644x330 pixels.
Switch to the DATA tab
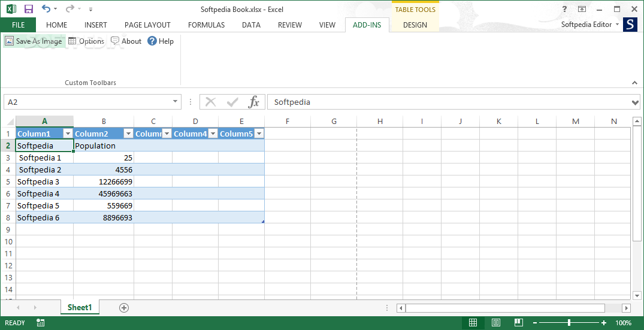[251, 25]
